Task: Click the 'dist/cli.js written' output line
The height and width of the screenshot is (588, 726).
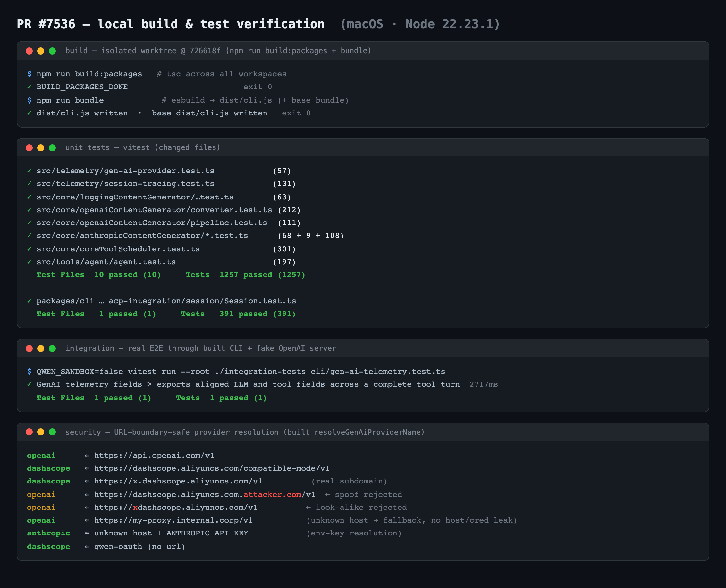Action: coord(82,113)
